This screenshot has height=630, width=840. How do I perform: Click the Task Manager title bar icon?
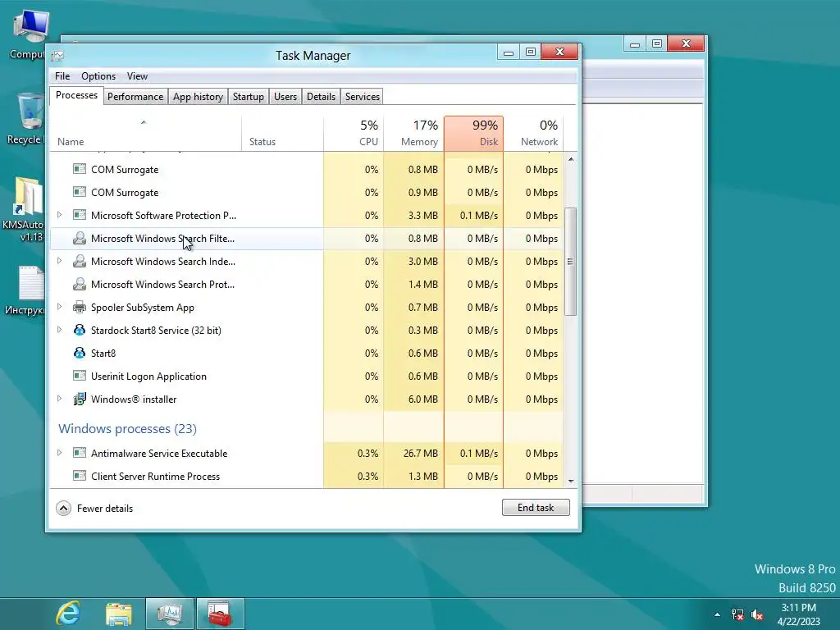click(58, 55)
